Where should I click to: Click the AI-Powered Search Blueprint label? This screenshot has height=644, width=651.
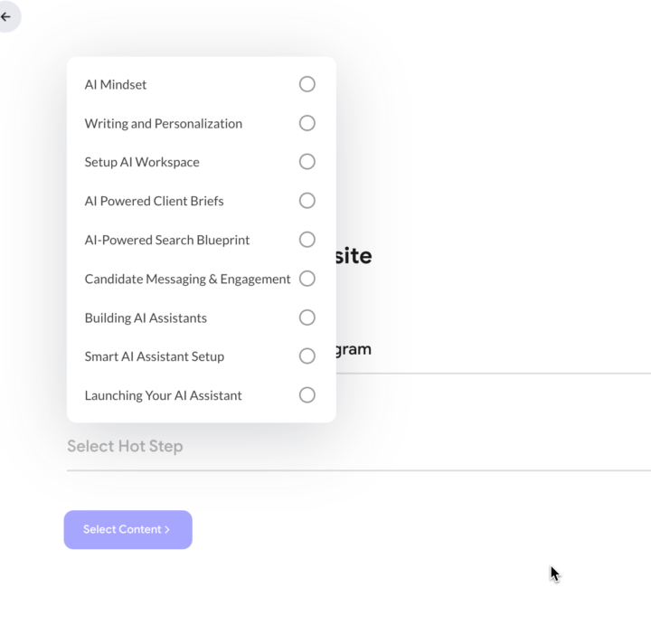(167, 240)
